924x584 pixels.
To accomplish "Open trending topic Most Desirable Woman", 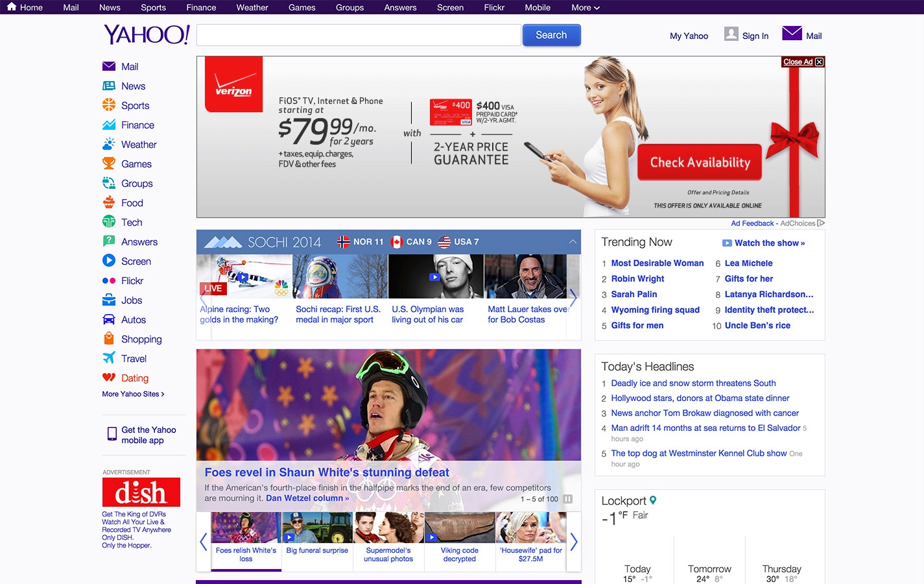I will coord(657,263).
